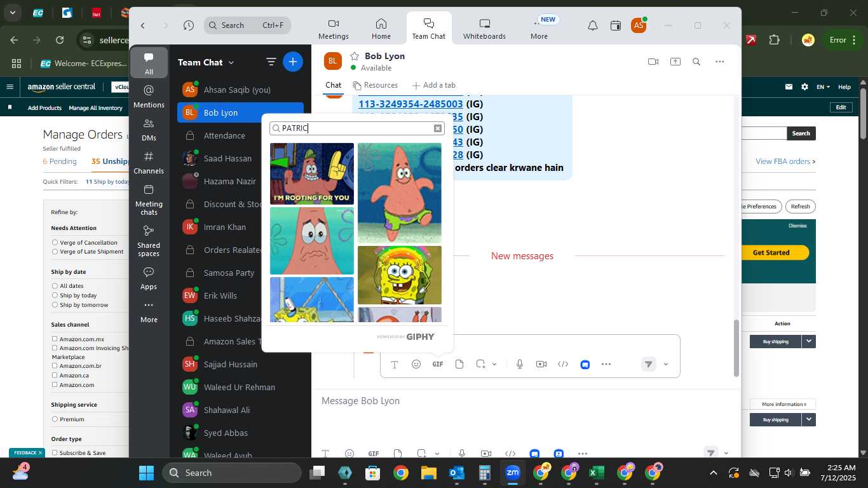Open the Meetings tab in Zoom
This screenshot has width=868, height=488.
pos(334,29)
